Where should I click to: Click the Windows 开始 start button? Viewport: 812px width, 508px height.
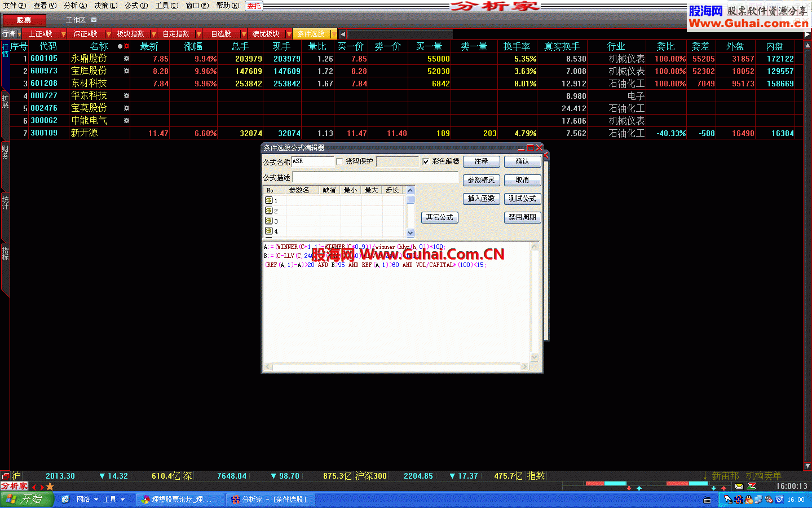[x=27, y=500]
